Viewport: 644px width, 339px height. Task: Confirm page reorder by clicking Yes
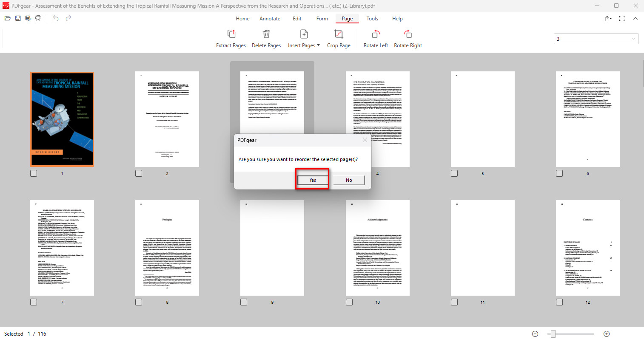[312, 180]
